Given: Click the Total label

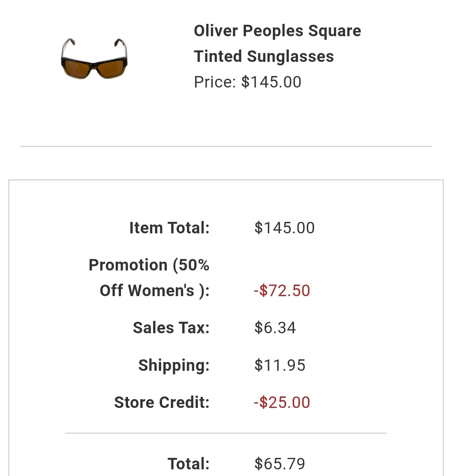Looking at the screenshot, I should [x=188, y=464].
